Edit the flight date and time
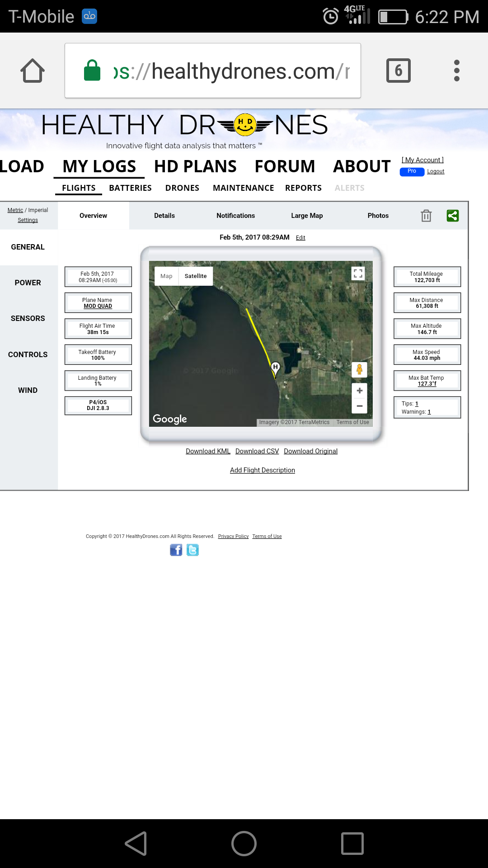 click(x=300, y=238)
